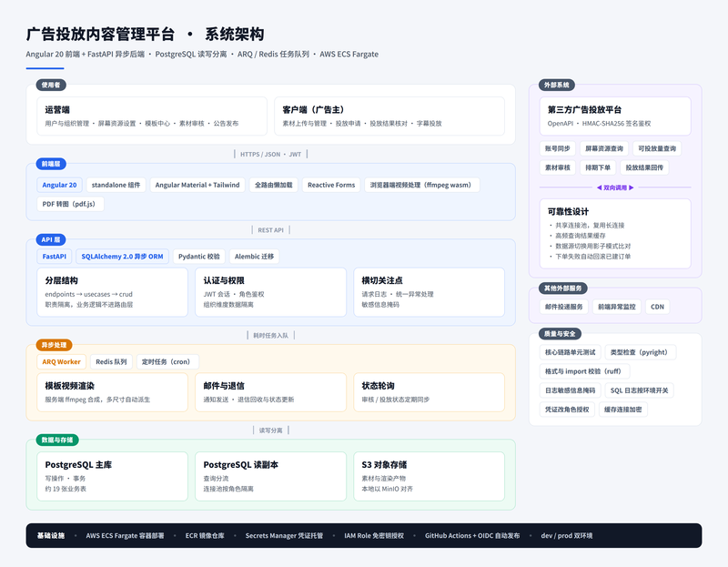
Task: Click the HTTPS / JSON · JWT connector label
Action: [270, 154]
